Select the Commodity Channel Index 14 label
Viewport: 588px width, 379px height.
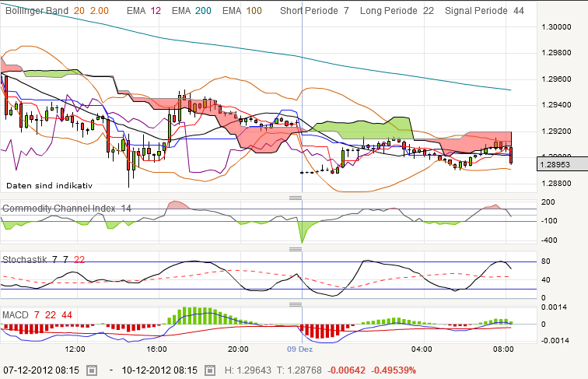67,209
